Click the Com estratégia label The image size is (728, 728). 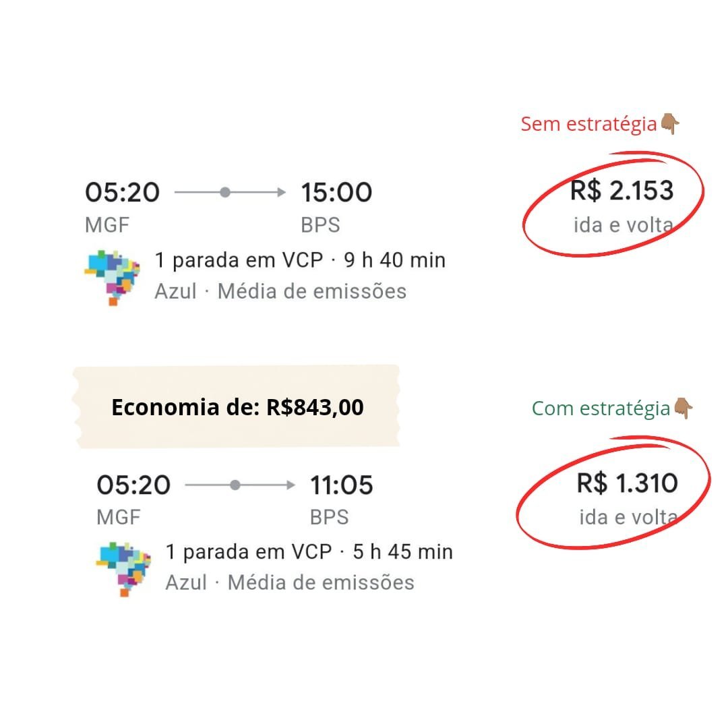601,408
